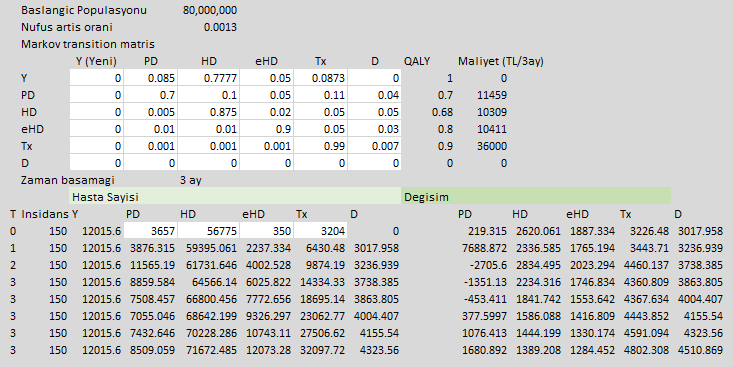The image size is (733, 367).
Task: Click the 'Zaman basamagi' label
Action: tap(68, 180)
